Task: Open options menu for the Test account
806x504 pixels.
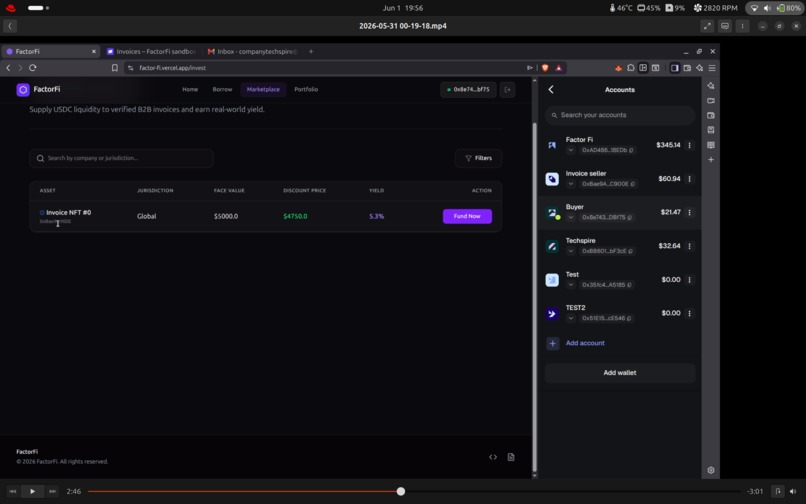Action: [689, 280]
